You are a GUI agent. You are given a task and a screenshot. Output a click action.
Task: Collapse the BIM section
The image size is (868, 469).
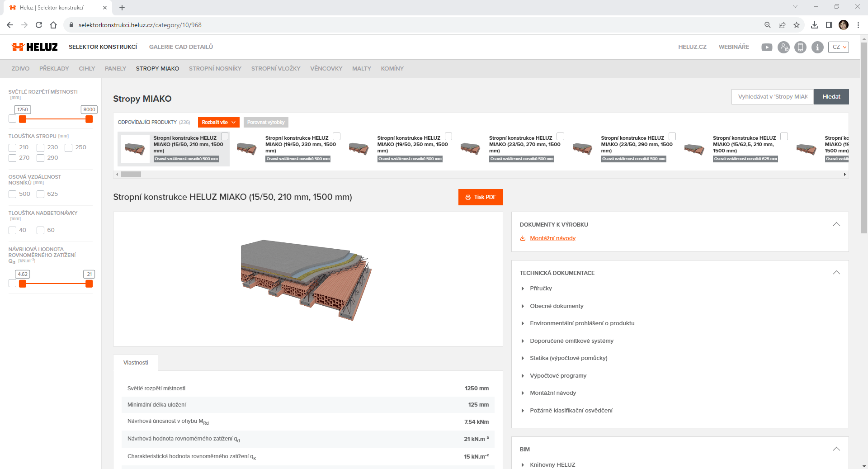(x=836, y=449)
